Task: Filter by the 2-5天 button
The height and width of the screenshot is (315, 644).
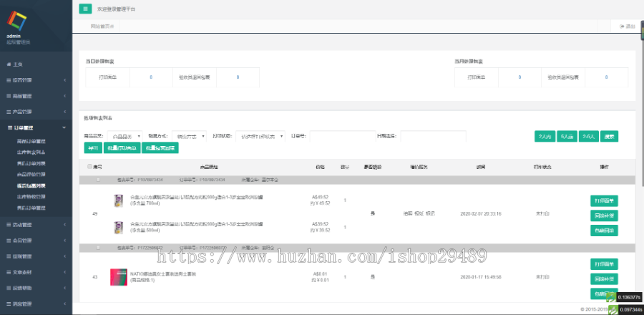Action: [589, 136]
